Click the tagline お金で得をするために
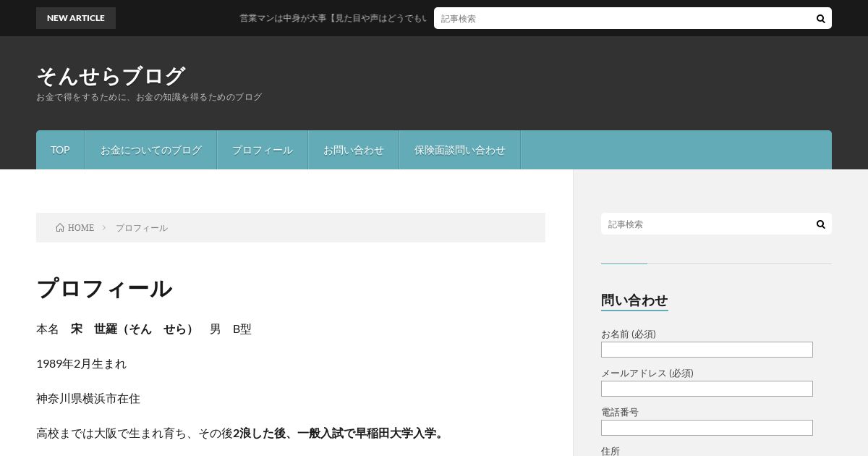The image size is (868, 456). click(x=149, y=97)
